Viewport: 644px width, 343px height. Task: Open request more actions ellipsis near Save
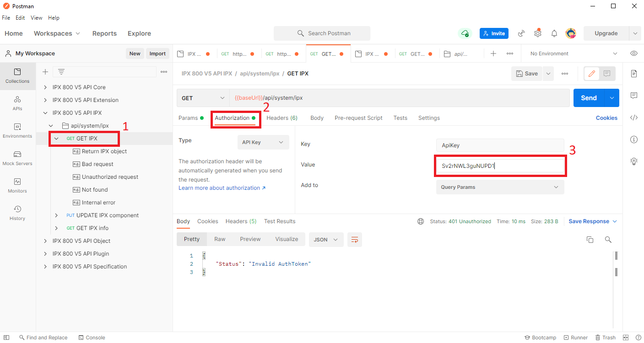pyautogui.click(x=565, y=74)
